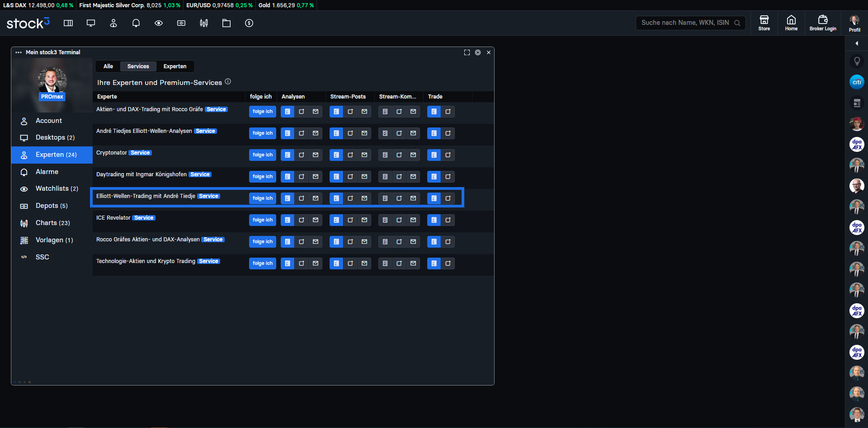Click the bell alarms icon in top toolbar
Viewport: 868px width, 428px height.
136,23
